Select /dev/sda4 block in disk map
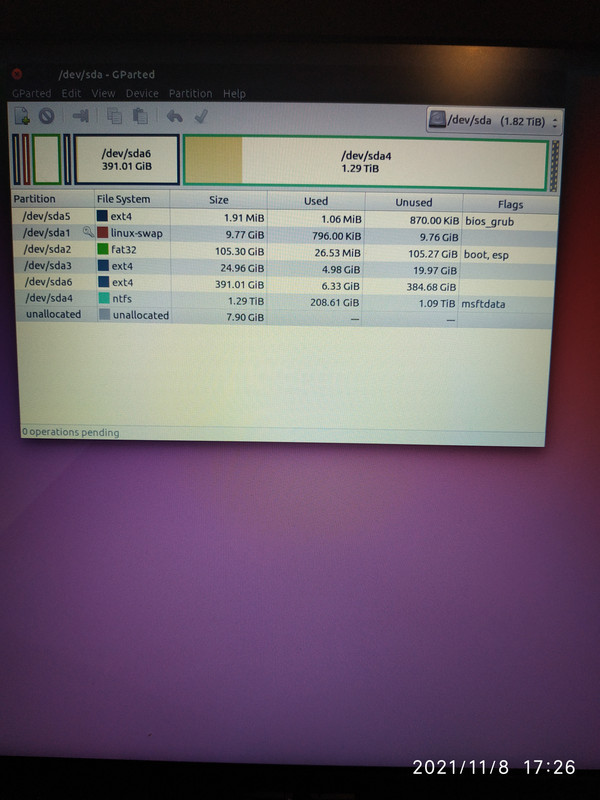Screen dimensions: 600x800 point(365,162)
